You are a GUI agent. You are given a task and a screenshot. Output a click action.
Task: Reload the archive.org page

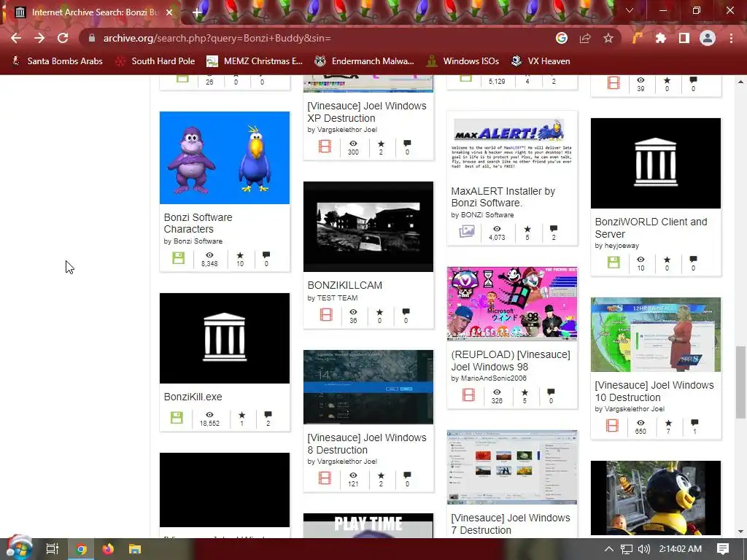(x=63, y=38)
